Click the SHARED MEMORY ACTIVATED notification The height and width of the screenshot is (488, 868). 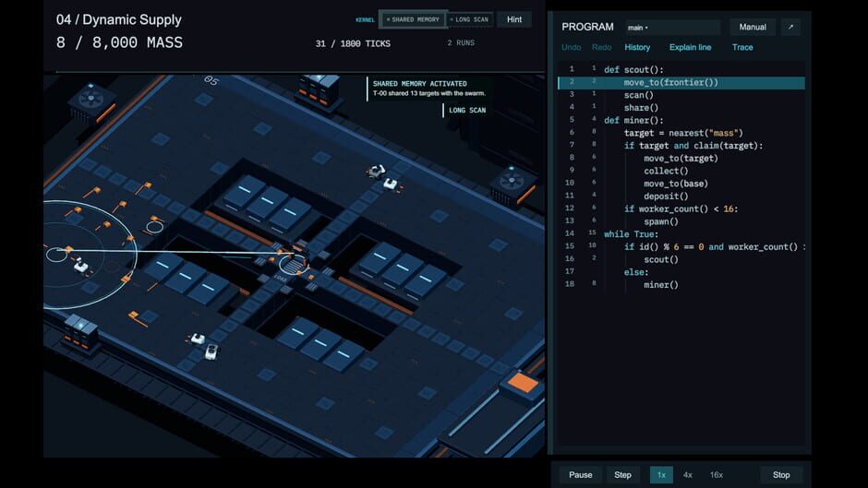click(428, 88)
